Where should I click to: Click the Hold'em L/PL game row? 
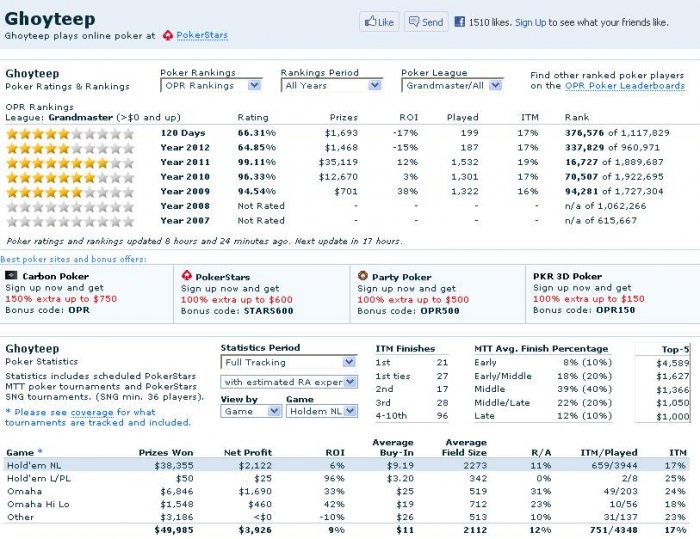(x=346, y=478)
